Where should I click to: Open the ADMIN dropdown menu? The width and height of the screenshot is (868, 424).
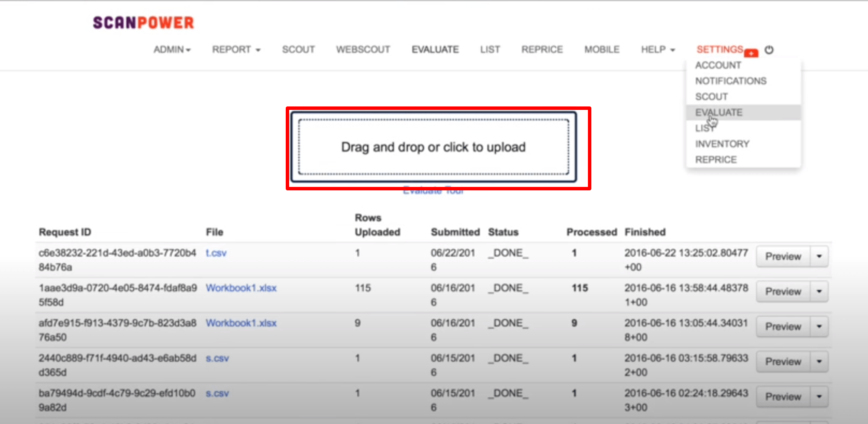[172, 49]
